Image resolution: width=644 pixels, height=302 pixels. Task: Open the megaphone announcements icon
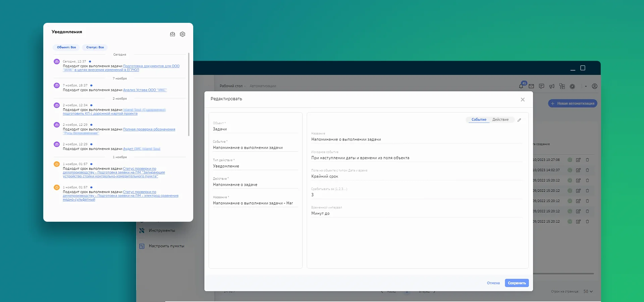[x=552, y=86]
